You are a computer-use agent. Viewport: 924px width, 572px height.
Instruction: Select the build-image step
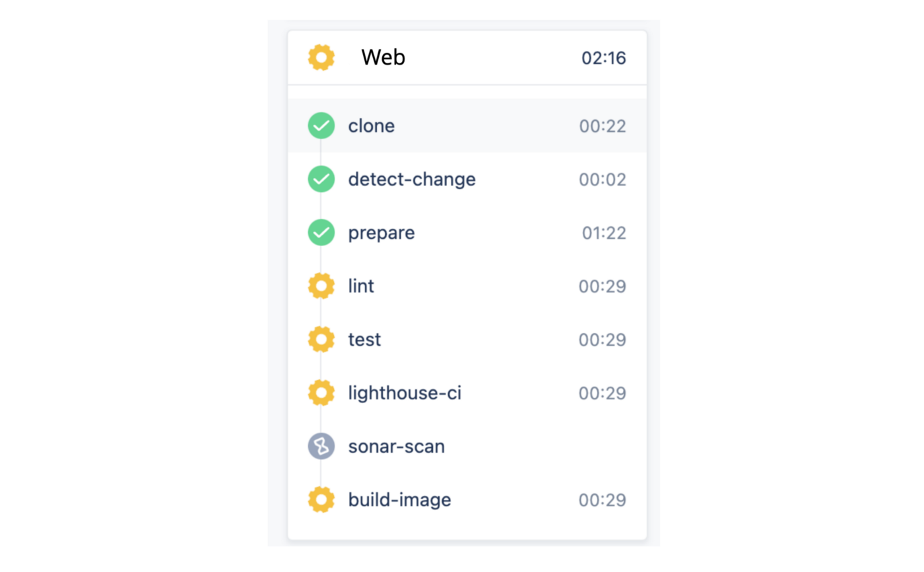399,500
